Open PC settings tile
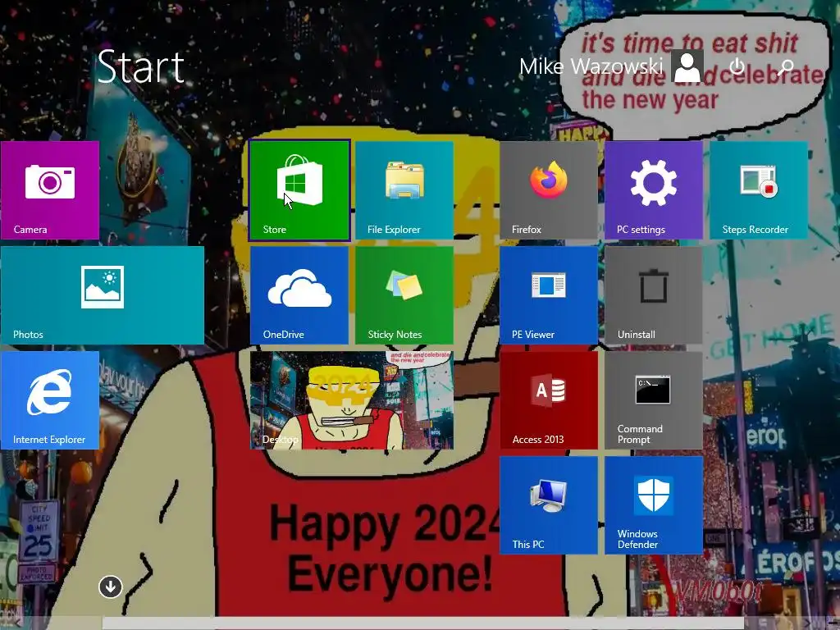This screenshot has height=630, width=840. coord(654,190)
